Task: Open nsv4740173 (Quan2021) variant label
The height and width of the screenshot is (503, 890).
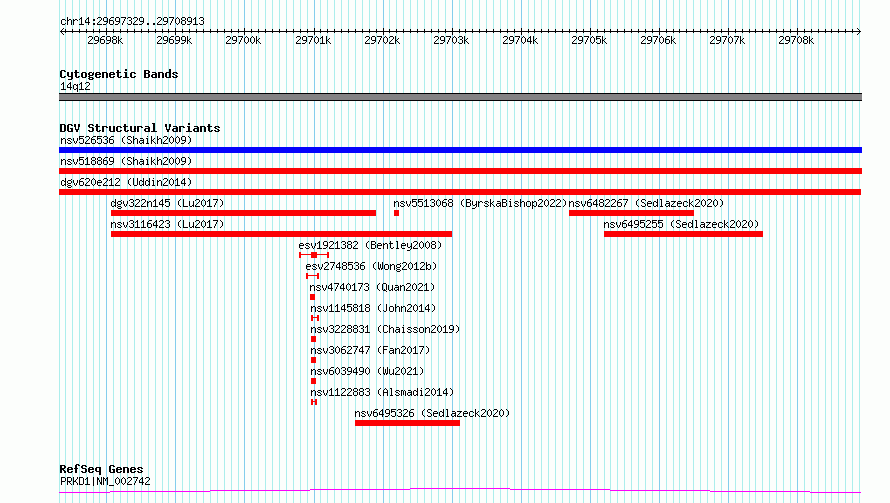Action: point(372,287)
